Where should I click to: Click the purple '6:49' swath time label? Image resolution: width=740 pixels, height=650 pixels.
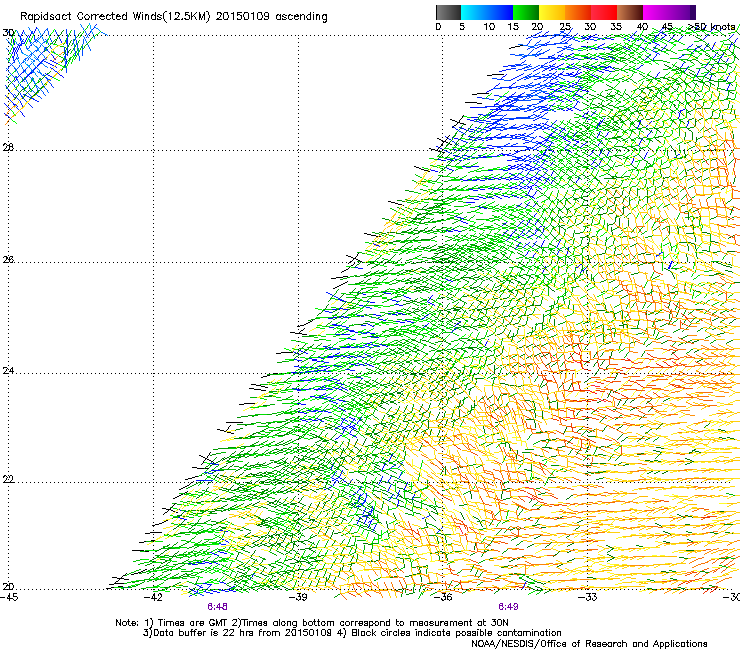click(508, 607)
